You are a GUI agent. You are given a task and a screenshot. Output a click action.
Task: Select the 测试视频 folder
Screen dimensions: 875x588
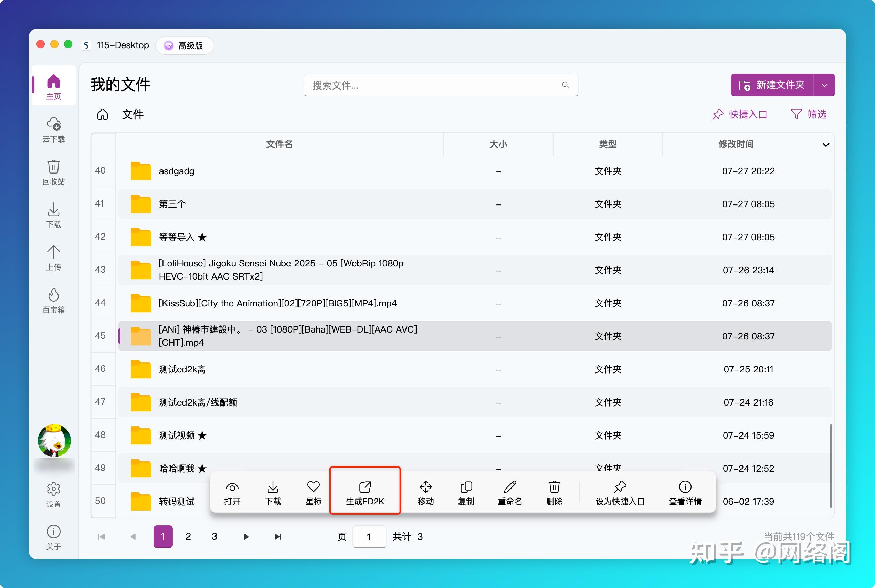click(x=475, y=435)
